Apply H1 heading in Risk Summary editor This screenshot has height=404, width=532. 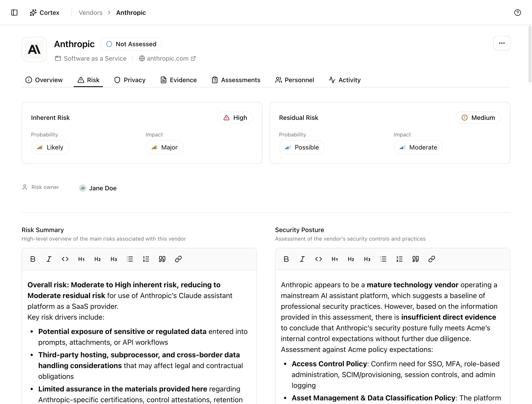click(81, 259)
